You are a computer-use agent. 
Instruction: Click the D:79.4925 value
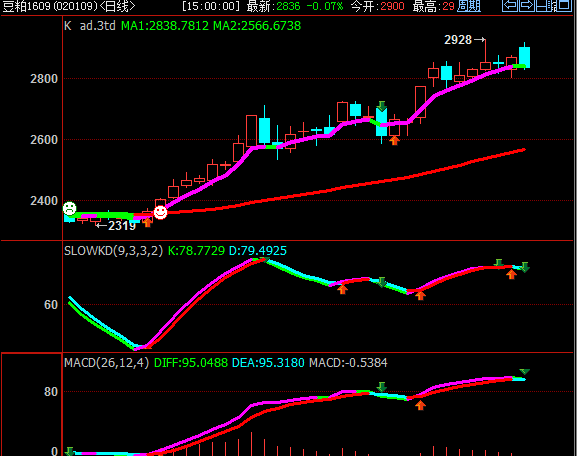pyautogui.click(x=258, y=251)
